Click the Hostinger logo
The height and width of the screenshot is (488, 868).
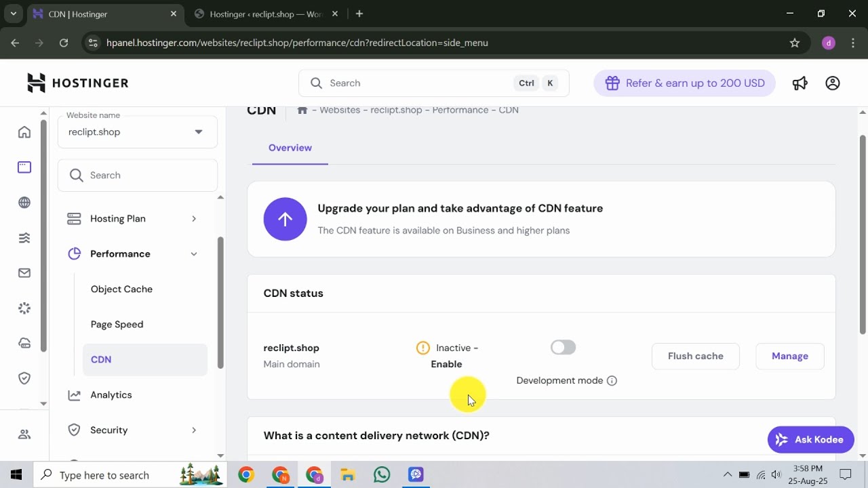pyautogui.click(x=77, y=83)
